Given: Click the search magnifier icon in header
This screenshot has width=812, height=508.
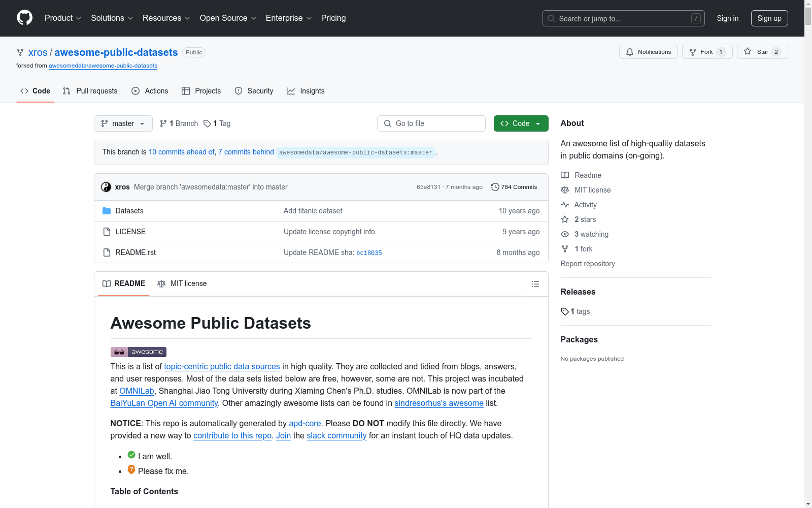Looking at the screenshot, I should tap(551, 18).
